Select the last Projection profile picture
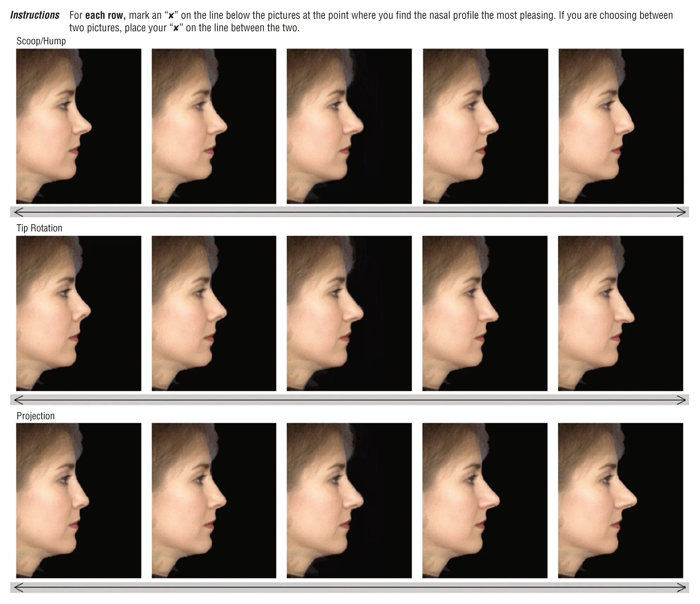This screenshot has height=604, width=700. [x=620, y=500]
